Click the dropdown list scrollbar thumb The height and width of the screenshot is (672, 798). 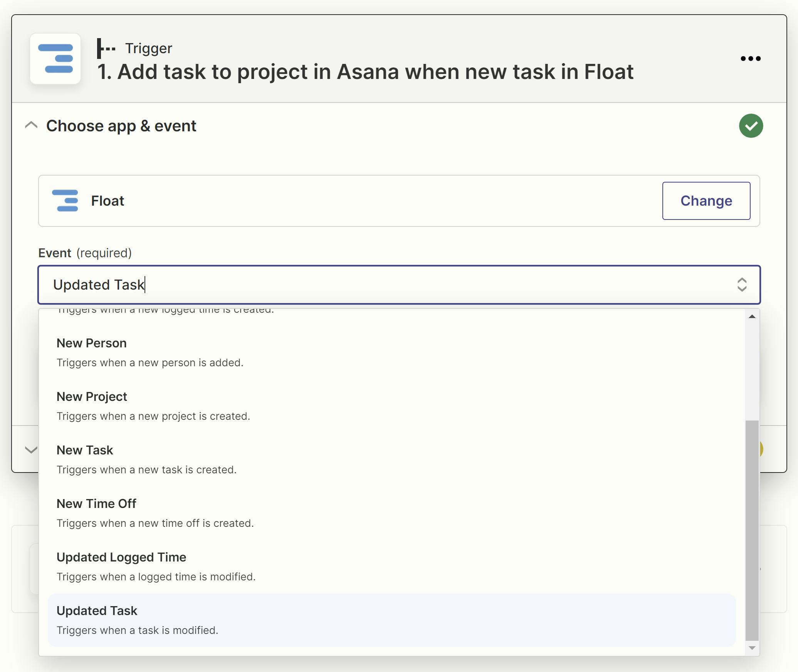[x=752, y=530]
